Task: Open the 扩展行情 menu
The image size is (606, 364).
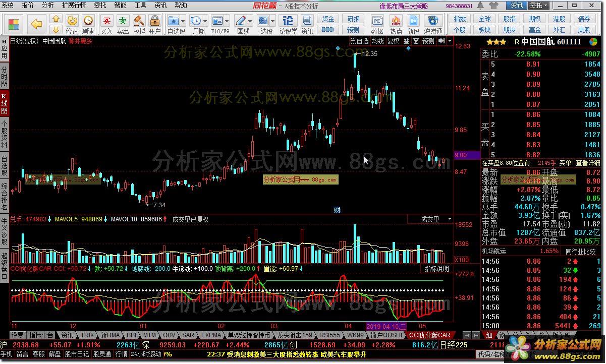Action: tap(74, 5)
